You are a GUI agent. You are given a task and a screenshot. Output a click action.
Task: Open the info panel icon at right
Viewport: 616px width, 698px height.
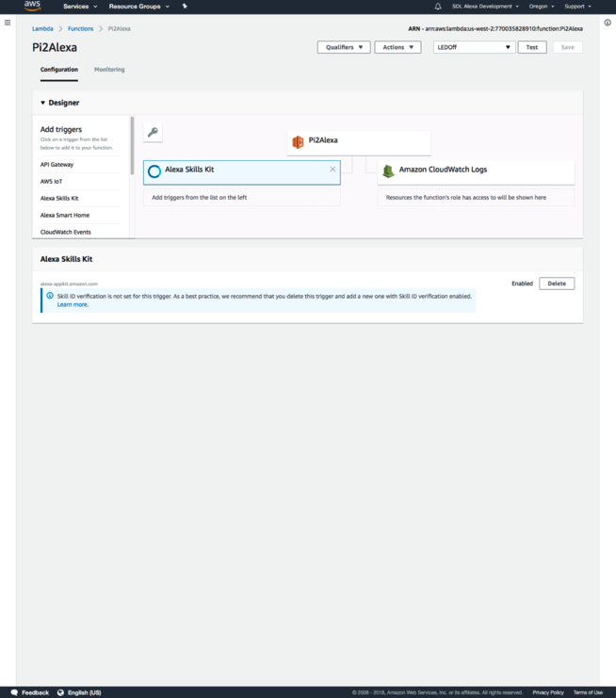[608, 23]
